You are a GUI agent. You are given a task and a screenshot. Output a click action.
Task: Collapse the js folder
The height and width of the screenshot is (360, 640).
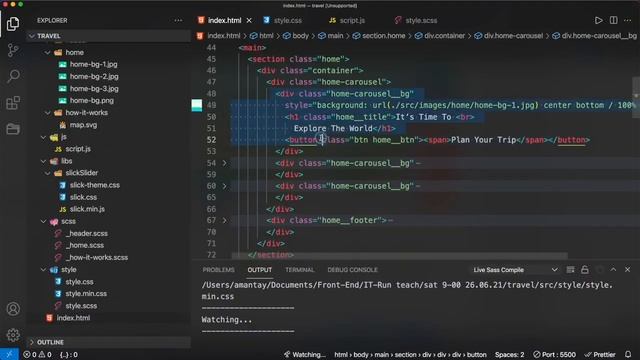[43, 137]
